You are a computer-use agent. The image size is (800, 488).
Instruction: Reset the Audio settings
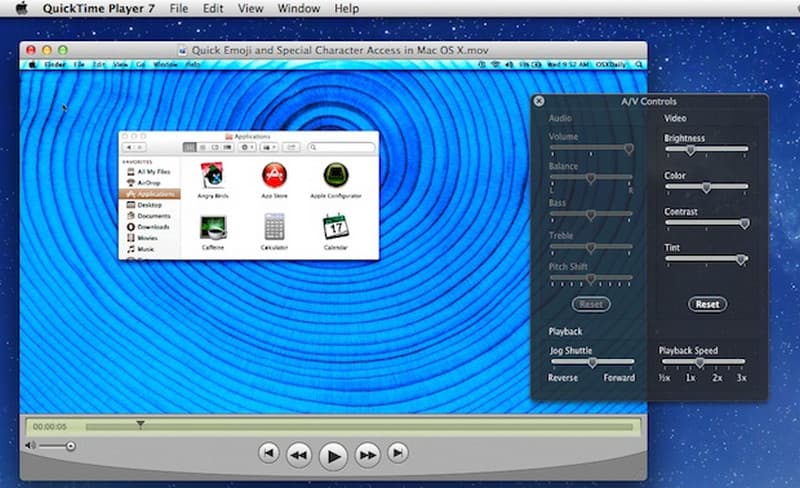pos(591,304)
